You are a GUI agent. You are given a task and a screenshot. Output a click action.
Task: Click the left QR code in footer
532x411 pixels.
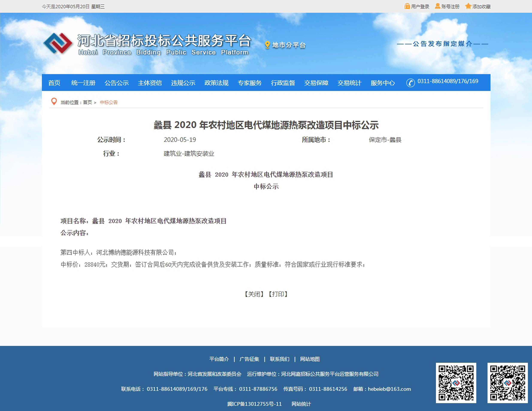pyautogui.click(x=456, y=383)
